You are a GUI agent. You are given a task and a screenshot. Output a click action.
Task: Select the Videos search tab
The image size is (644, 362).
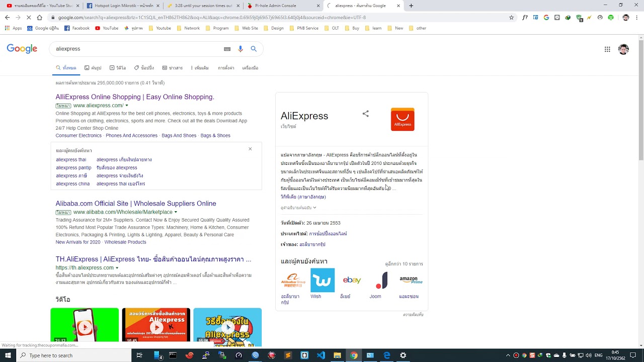pos(118,68)
